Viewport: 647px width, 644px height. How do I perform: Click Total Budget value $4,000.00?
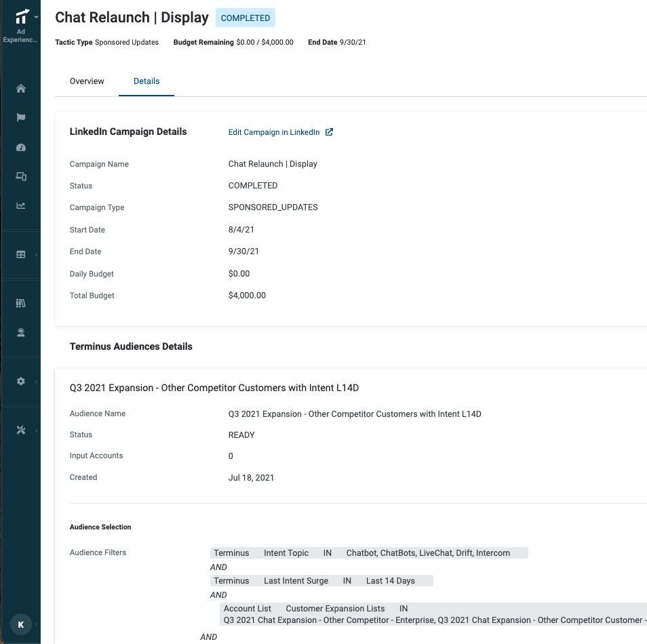[x=247, y=296]
